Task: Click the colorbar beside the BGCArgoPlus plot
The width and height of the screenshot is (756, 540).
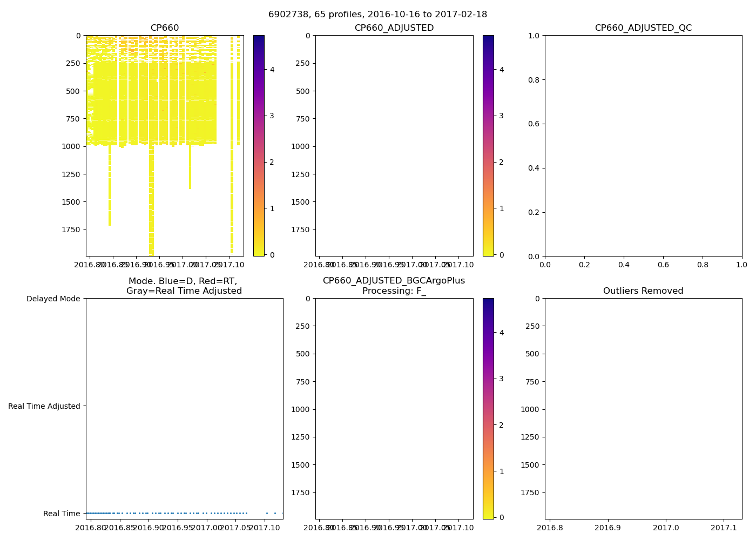Action: coord(488,409)
